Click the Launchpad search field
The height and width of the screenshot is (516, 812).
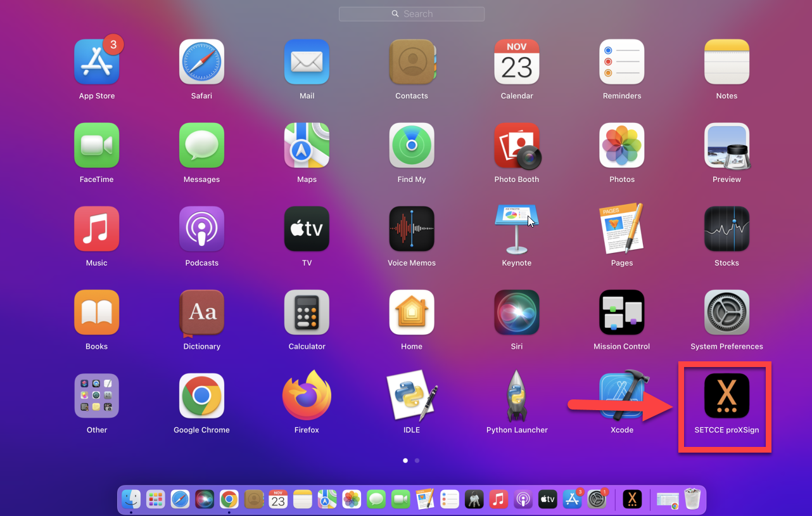point(412,14)
